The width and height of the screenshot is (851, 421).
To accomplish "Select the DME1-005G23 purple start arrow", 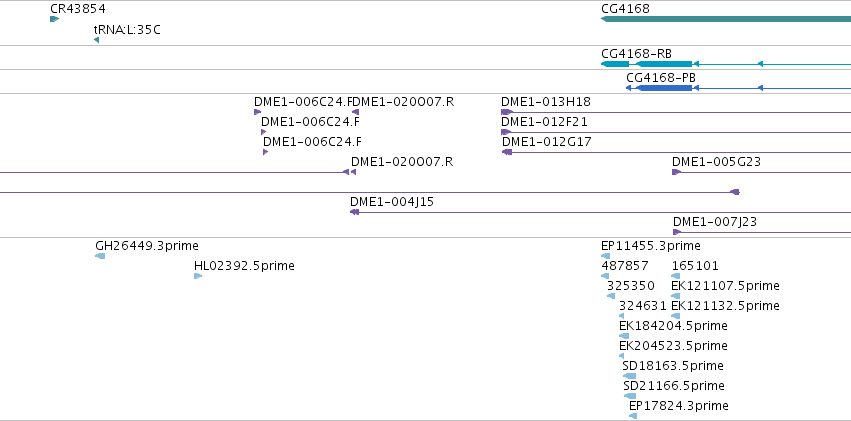I will pos(676,172).
